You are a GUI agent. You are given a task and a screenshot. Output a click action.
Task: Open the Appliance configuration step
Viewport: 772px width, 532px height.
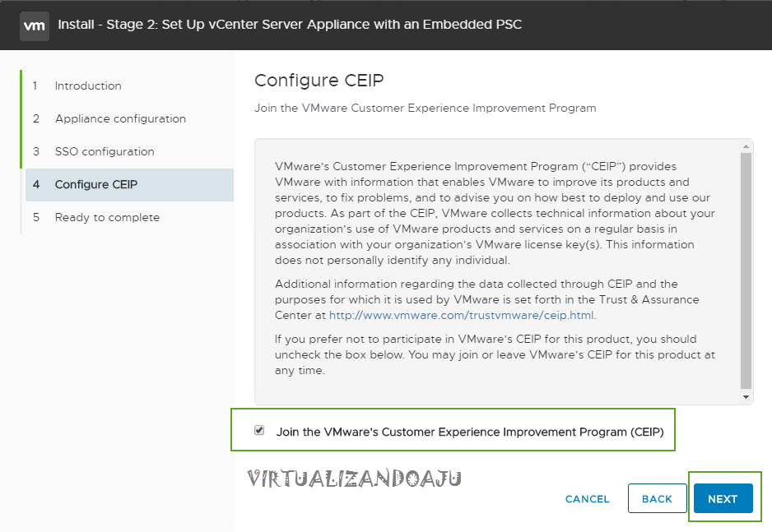[120, 118]
